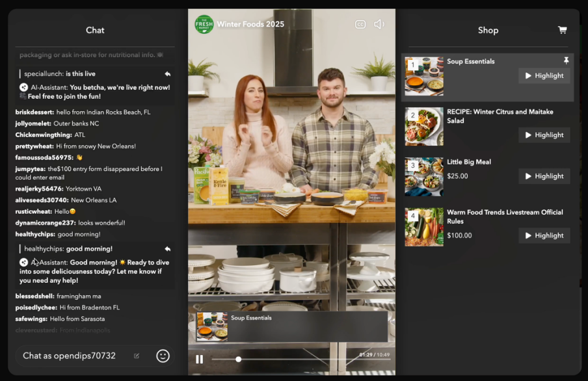This screenshot has width=588, height=381.
Task: Highlight the Little Big Meal product
Action: tap(544, 176)
